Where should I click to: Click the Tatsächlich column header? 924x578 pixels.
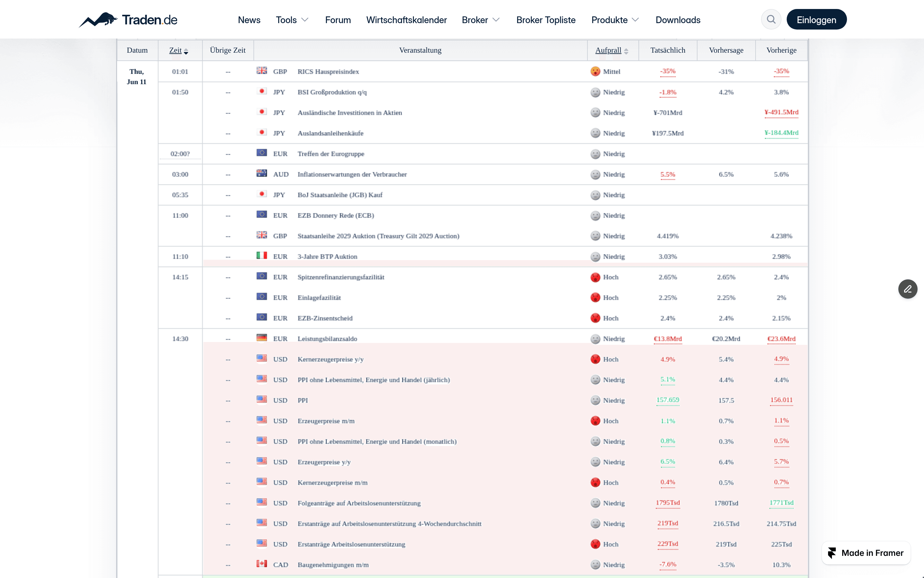tap(667, 50)
